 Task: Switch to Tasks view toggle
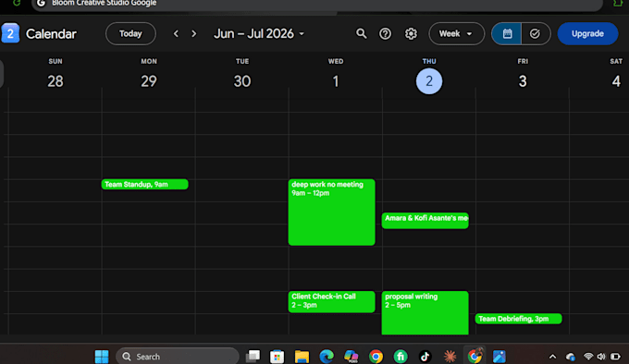point(536,33)
